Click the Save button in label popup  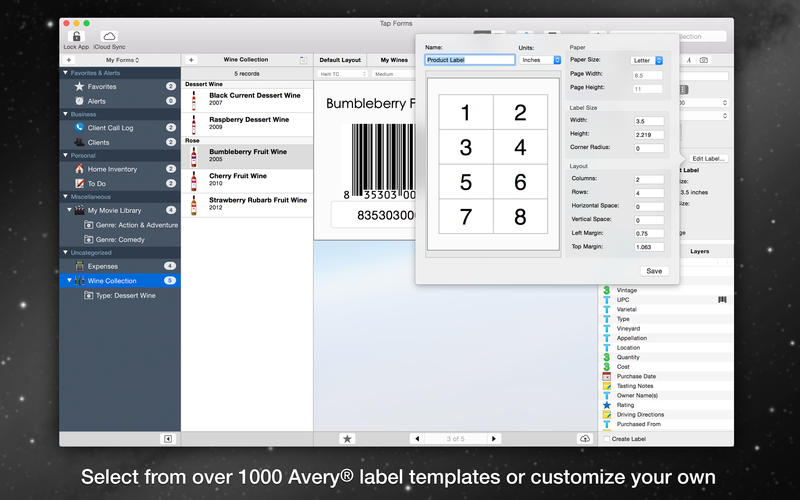click(x=653, y=271)
